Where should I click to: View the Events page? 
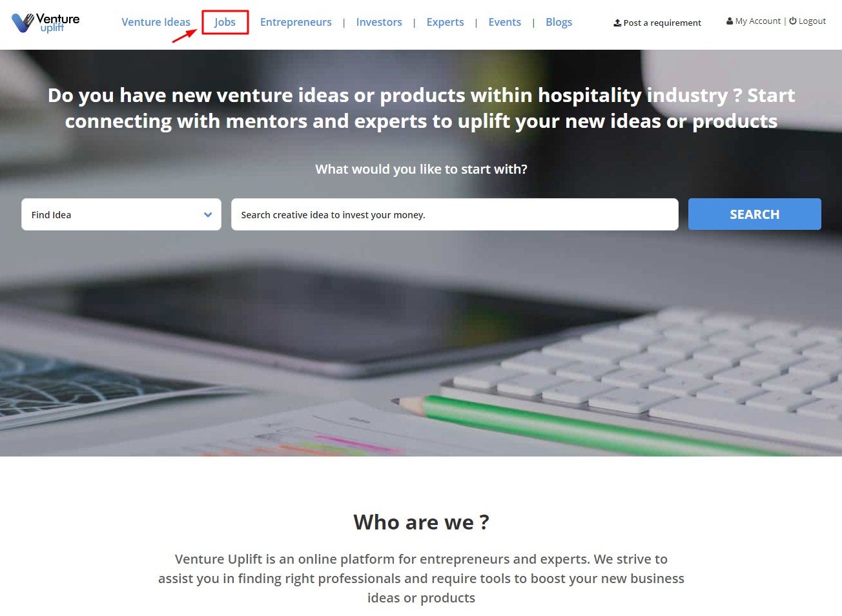tap(504, 22)
